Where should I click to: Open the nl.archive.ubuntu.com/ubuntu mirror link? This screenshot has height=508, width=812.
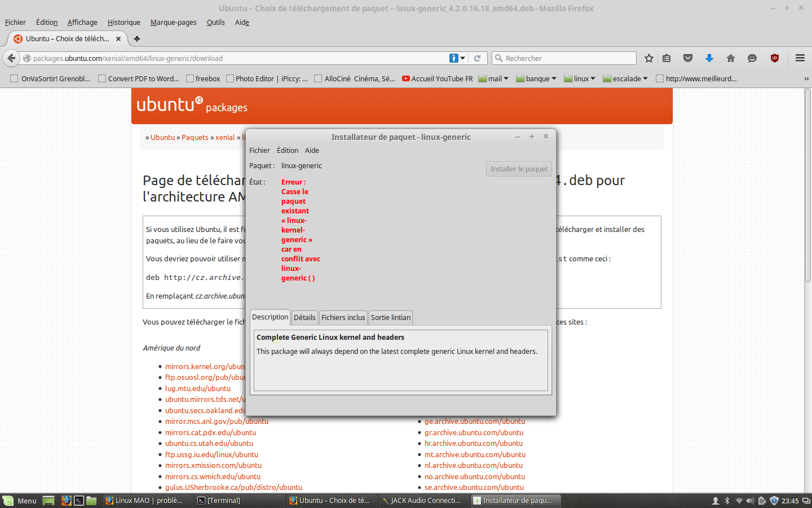coord(474,466)
